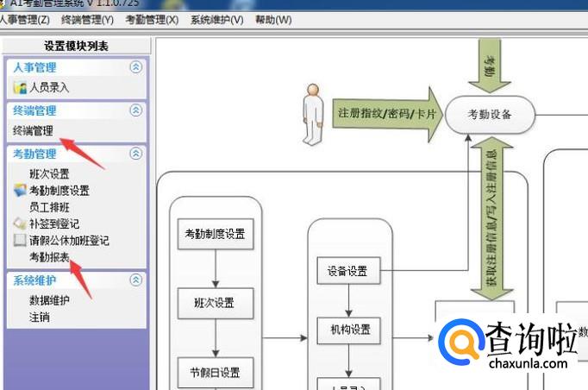Click the 人员录入 person icon

[20, 87]
